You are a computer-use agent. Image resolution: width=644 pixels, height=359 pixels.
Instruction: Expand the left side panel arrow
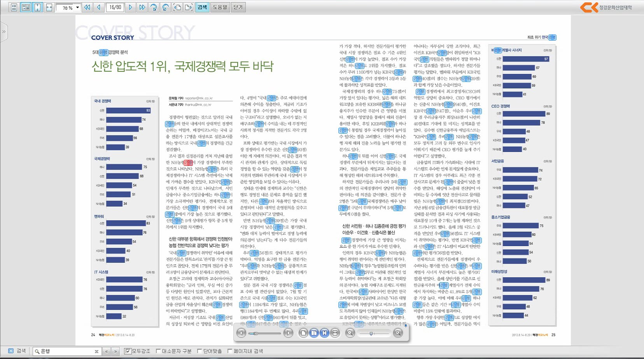[3, 32]
